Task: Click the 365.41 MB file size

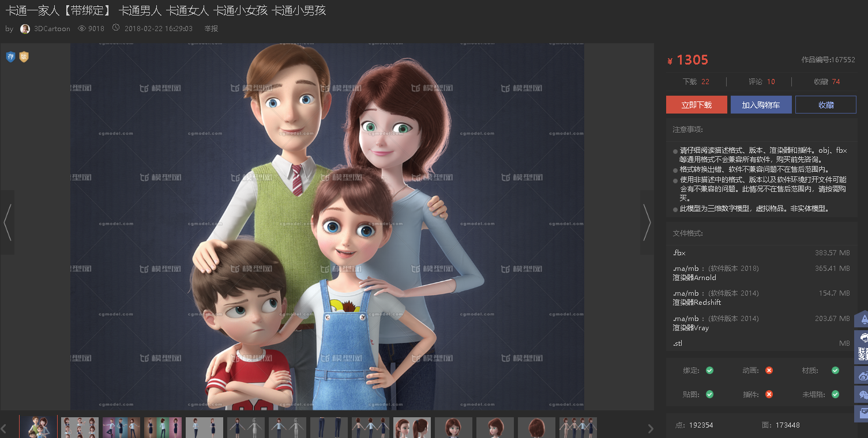Action: coord(833,269)
